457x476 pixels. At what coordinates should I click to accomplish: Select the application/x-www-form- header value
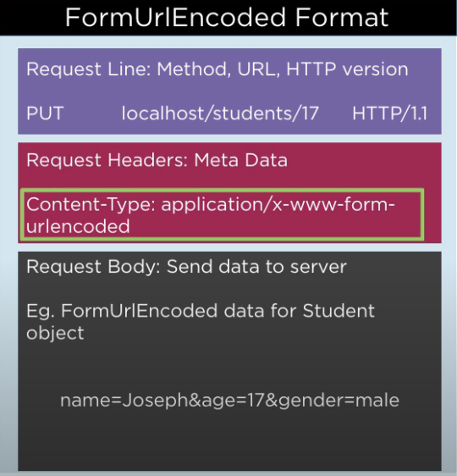(278, 205)
